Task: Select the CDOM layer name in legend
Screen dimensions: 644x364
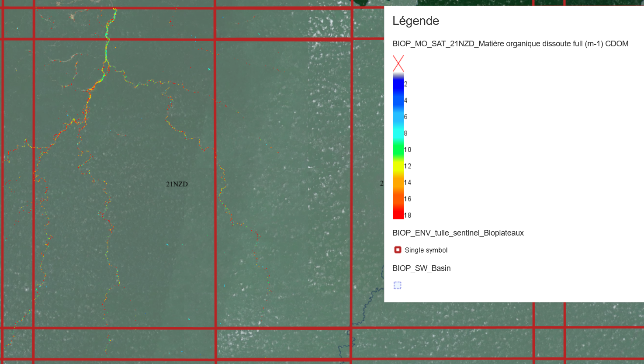Action: point(510,44)
